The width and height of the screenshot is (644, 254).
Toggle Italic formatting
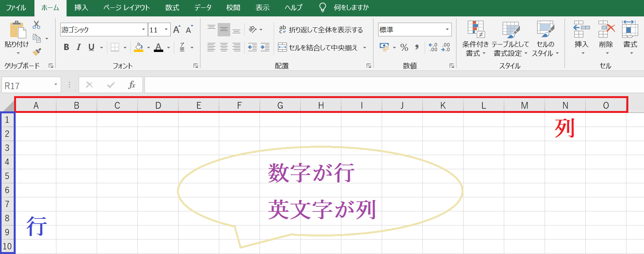(x=79, y=47)
